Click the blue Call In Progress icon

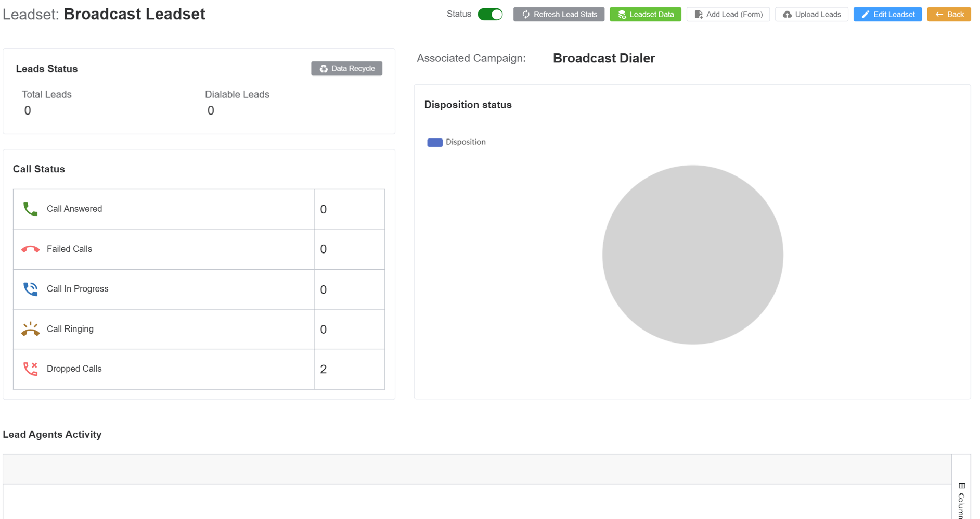pos(30,289)
